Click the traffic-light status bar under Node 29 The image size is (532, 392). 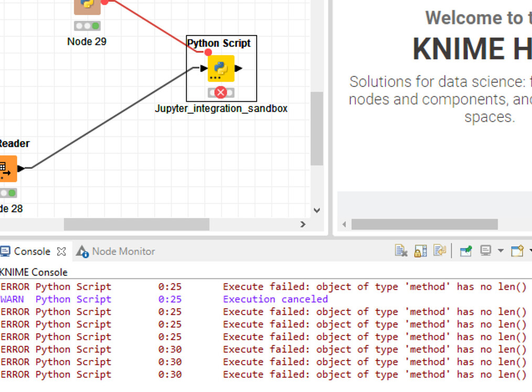(87, 25)
